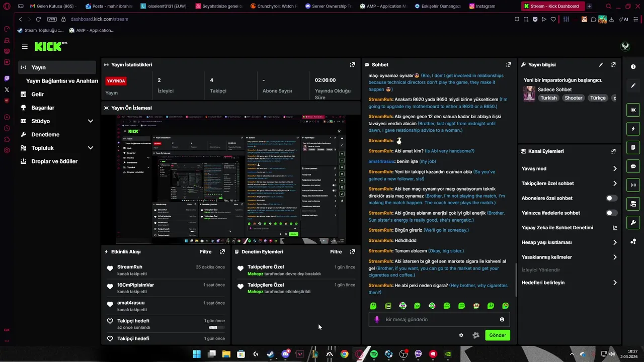Click the Shooter tag chip
Screen dimensions: 644x362
[573, 98]
